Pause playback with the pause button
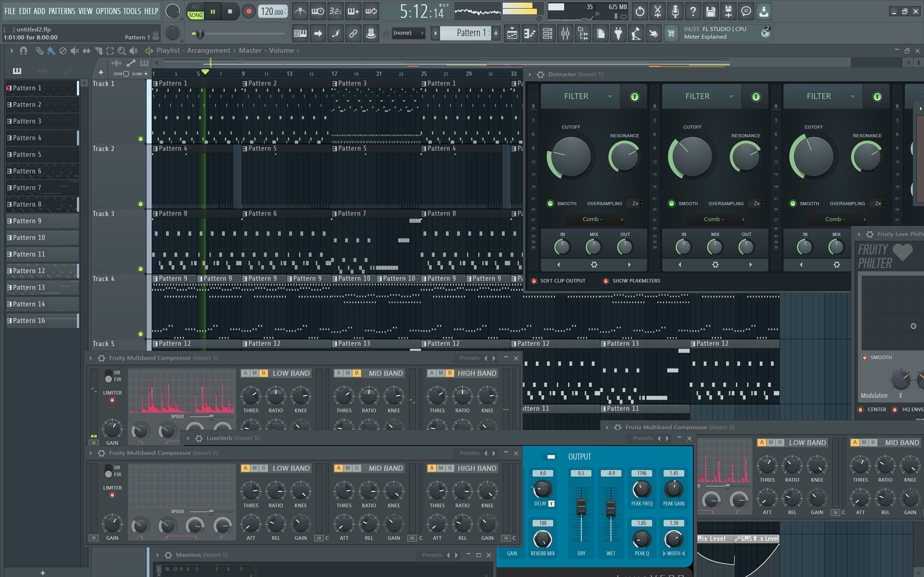The height and width of the screenshot is (577, 924). 213,12
